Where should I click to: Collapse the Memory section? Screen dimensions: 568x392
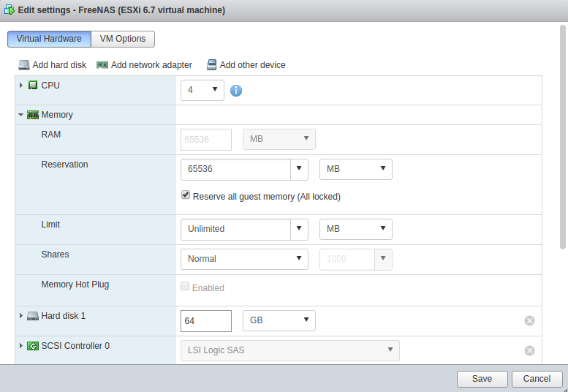point(20,115)
